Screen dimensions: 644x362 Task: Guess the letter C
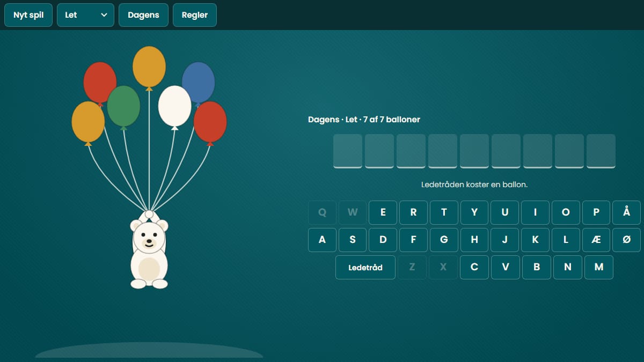474,267
